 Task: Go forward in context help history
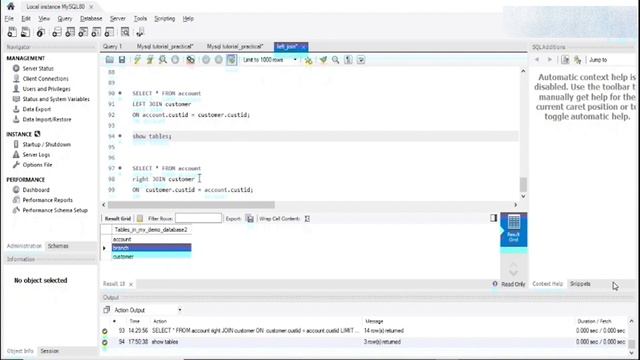(550, 60)
